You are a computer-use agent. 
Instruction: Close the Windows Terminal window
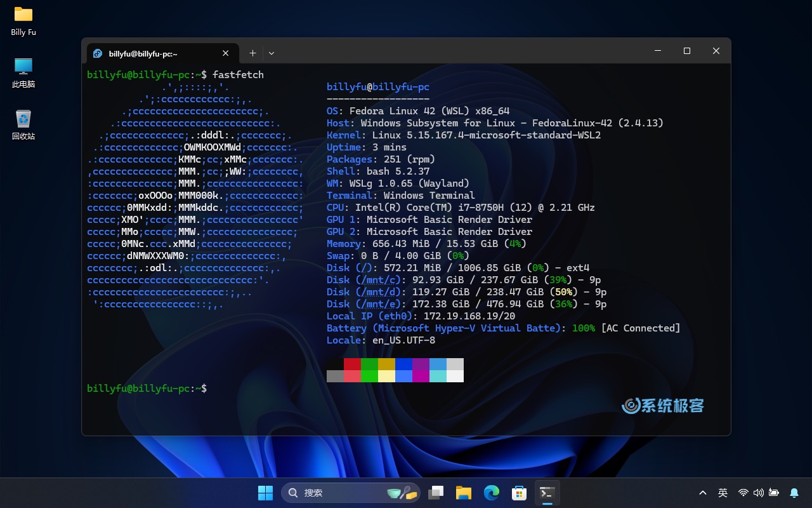point(716,51)
